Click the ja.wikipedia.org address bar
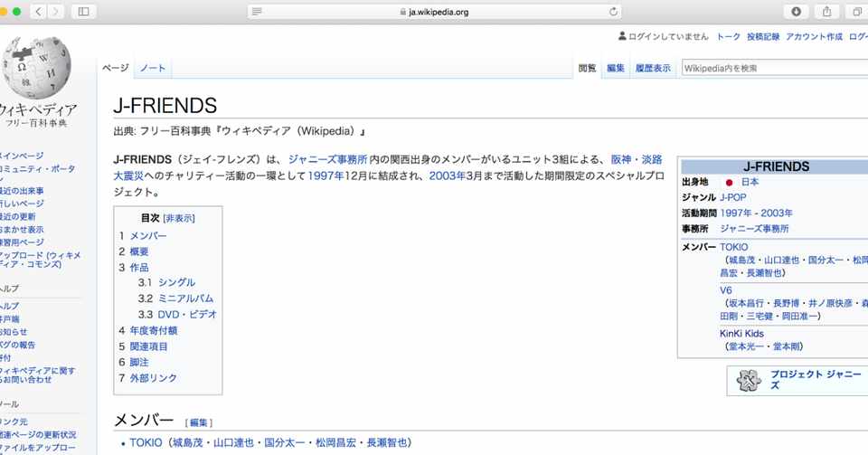 coord(435,12)
